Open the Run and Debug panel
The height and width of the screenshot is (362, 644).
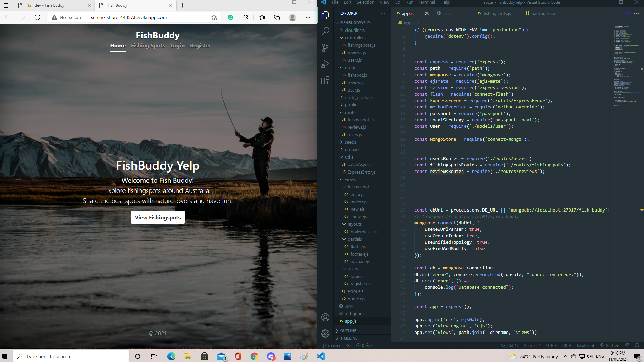point(325,64)
